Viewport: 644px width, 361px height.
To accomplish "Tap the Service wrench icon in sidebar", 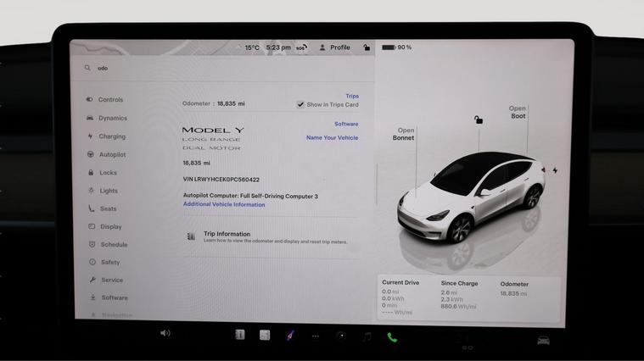I will tap(92, 280).
